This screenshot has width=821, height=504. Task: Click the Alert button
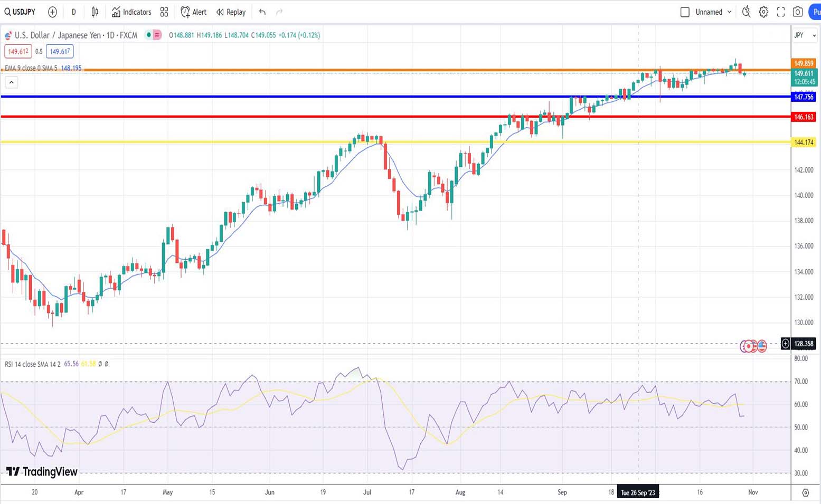pos(193,12)
